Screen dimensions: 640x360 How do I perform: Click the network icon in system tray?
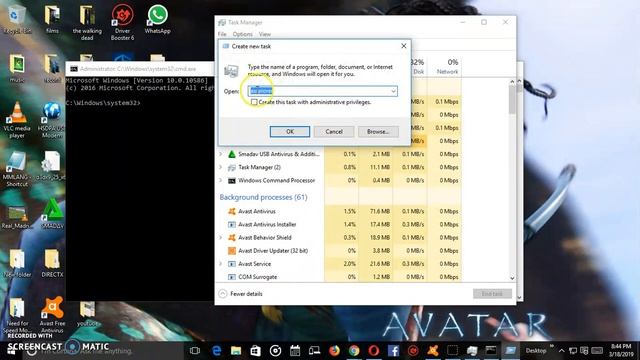click(573, 351)
